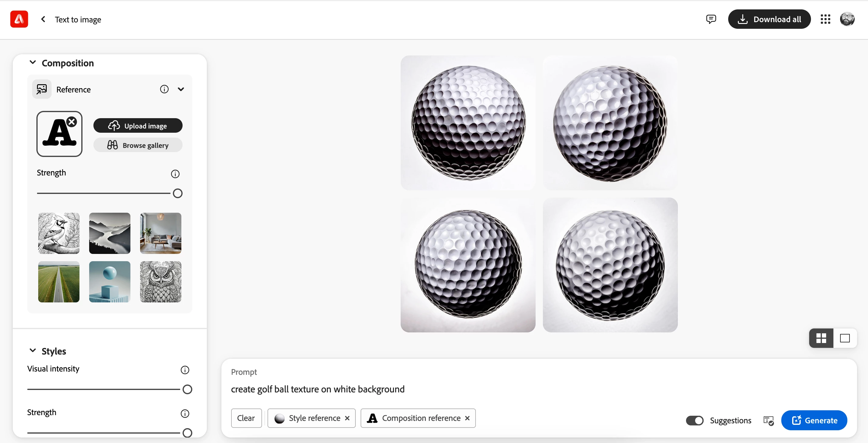The width and height of the screenshot is (868, 443).
Task: Open the user profile avatar
Action: tap(847, 19)
